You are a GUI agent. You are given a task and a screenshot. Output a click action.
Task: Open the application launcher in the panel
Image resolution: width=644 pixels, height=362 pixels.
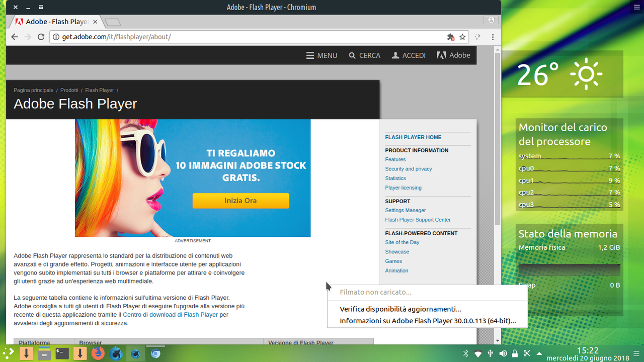pos(8,353)
